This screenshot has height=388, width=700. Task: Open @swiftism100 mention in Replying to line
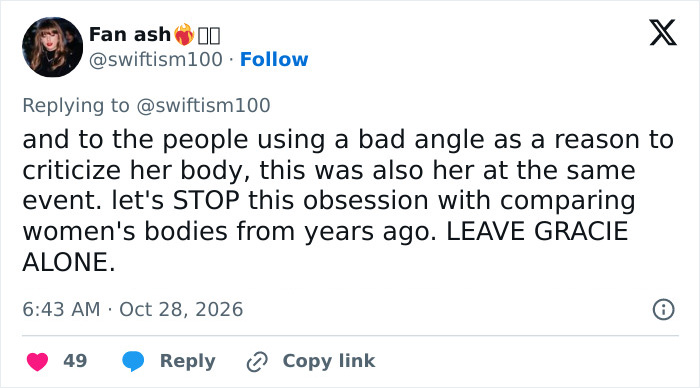203,106
